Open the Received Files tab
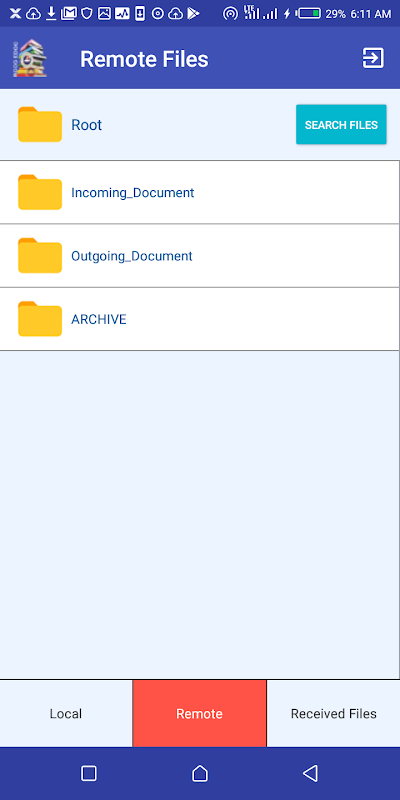The height and width of the screenshot is (800, 400). [x=334, y=713]
